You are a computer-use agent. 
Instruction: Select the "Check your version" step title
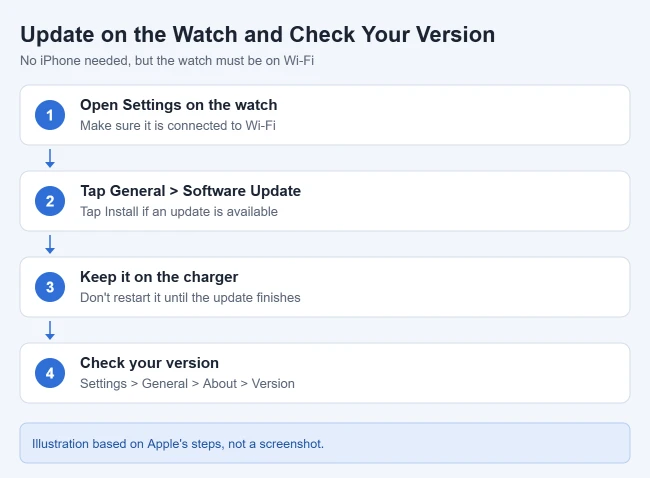click(149, 363)
